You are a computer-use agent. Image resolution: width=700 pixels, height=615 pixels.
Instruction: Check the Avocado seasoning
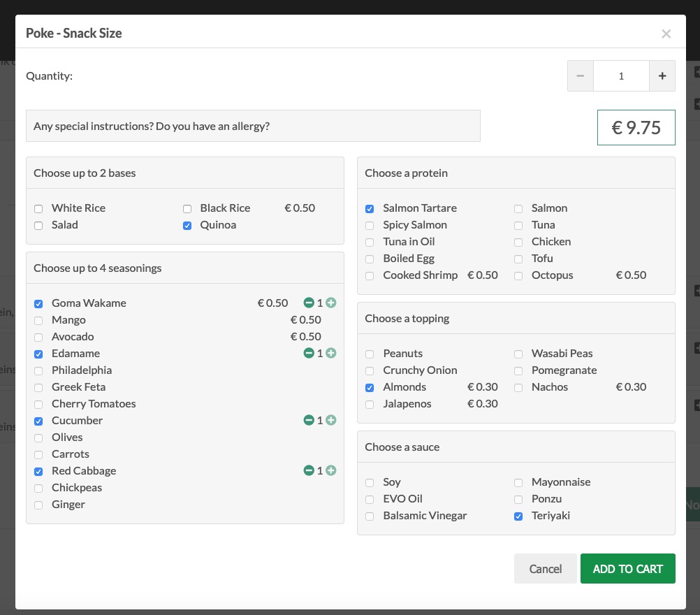click(38, 337)
